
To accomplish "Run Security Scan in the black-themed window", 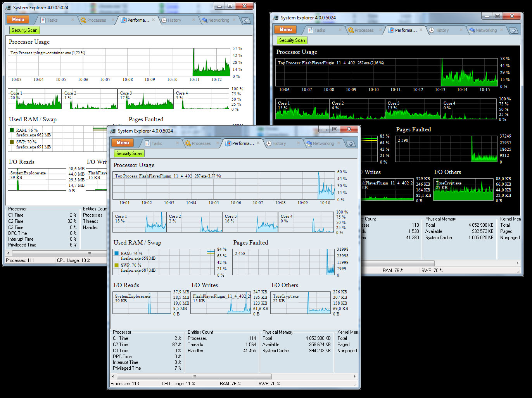I will 292,40.
